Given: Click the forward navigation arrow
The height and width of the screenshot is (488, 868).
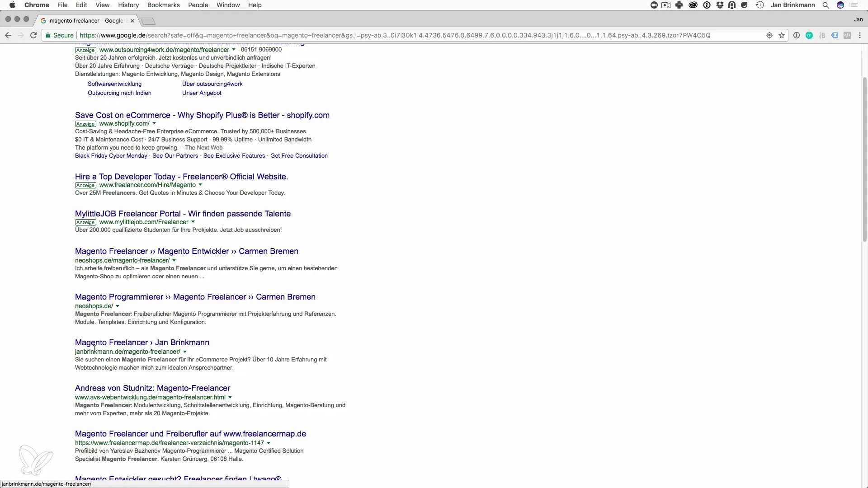Looking at the screenshot, I should pos(21,35).
